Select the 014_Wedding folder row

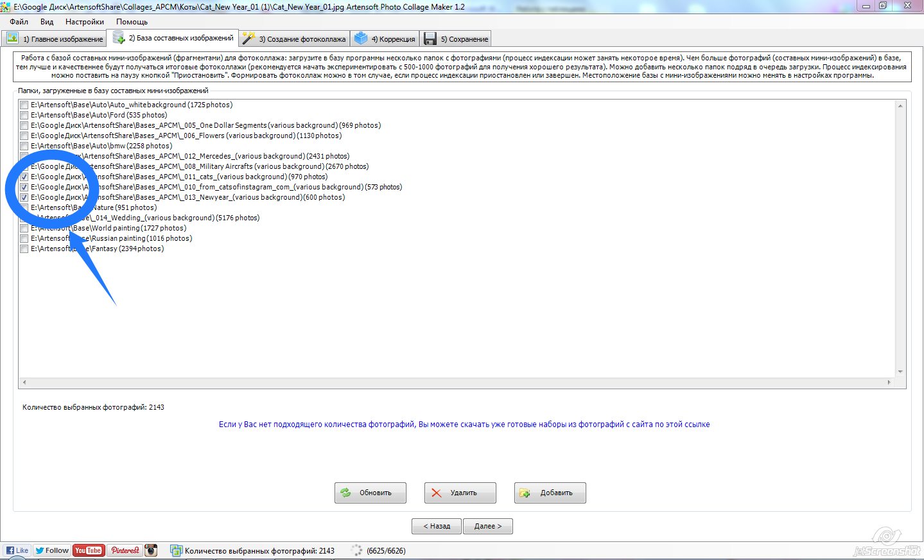145,218
